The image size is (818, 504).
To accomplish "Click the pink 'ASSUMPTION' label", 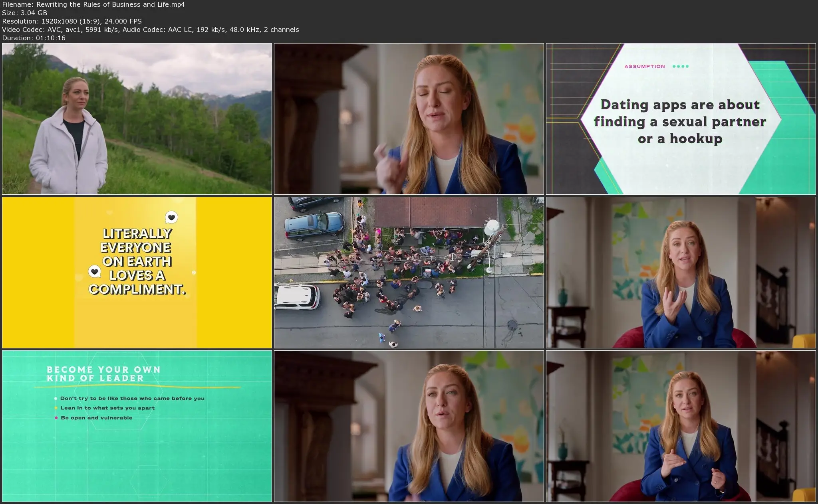I will tap(645, 67).
